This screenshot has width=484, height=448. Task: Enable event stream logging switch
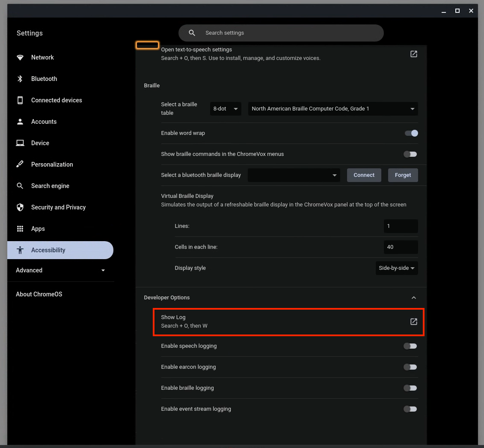tap(410, 409)
